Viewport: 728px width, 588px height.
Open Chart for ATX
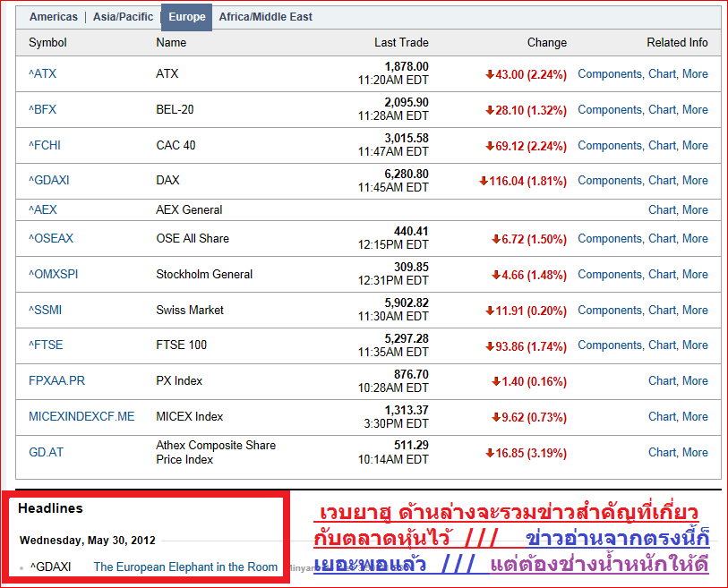coord(662,73)
